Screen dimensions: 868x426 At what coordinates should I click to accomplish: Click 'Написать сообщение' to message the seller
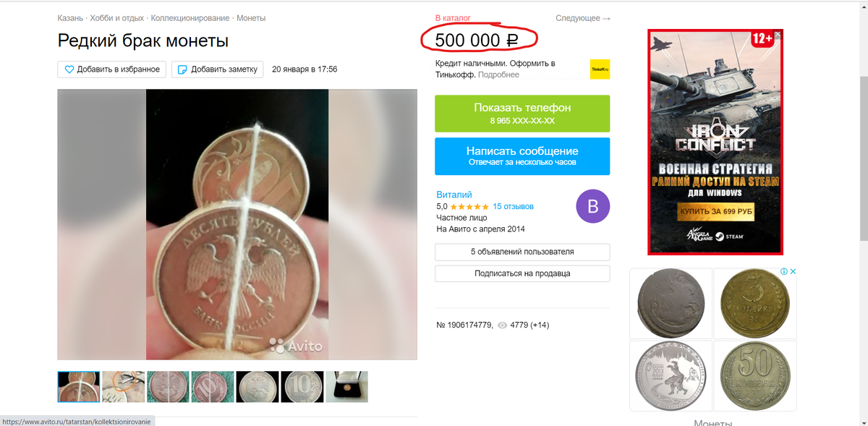(522, 156)
